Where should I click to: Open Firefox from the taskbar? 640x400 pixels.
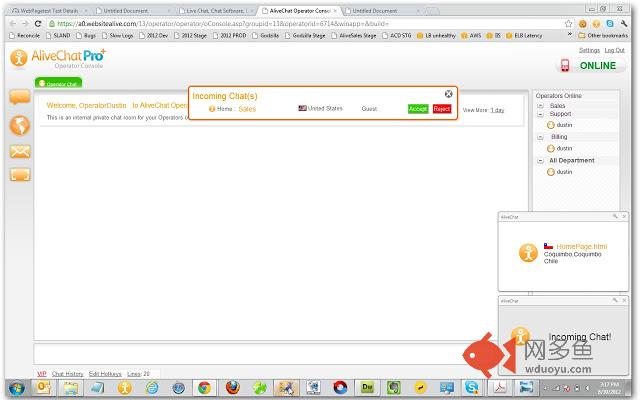[232, 387]
